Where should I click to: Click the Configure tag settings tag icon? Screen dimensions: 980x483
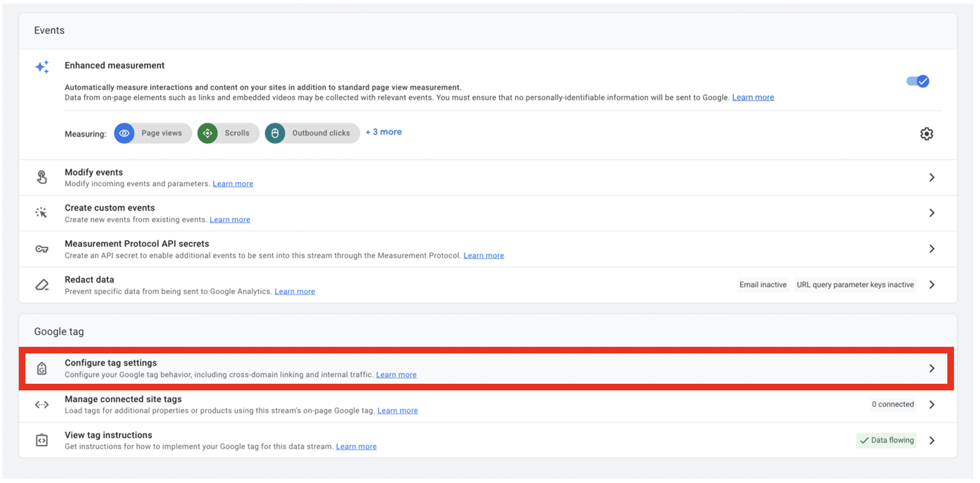(42, 369)
